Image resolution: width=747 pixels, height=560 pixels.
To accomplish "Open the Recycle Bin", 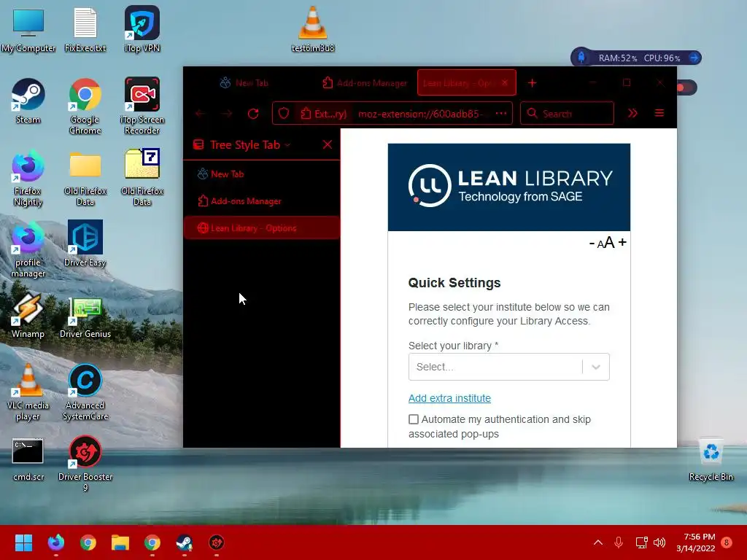I will tap(711, 459).
